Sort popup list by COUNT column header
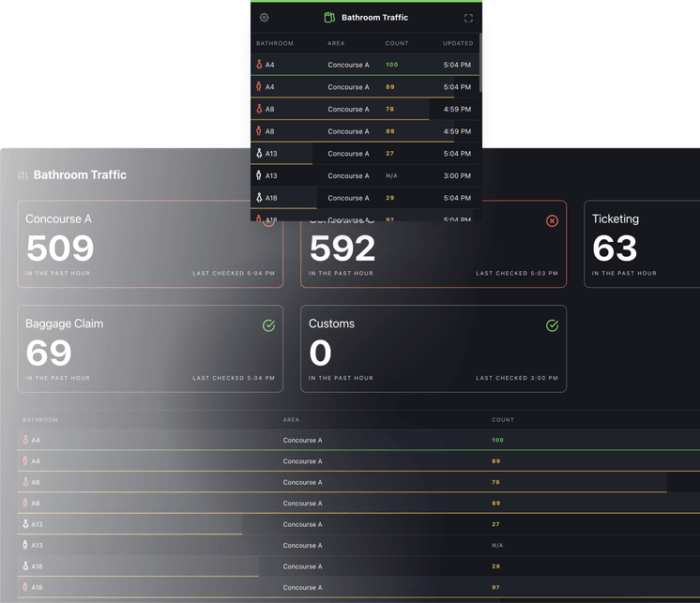 tap(396, 43)
